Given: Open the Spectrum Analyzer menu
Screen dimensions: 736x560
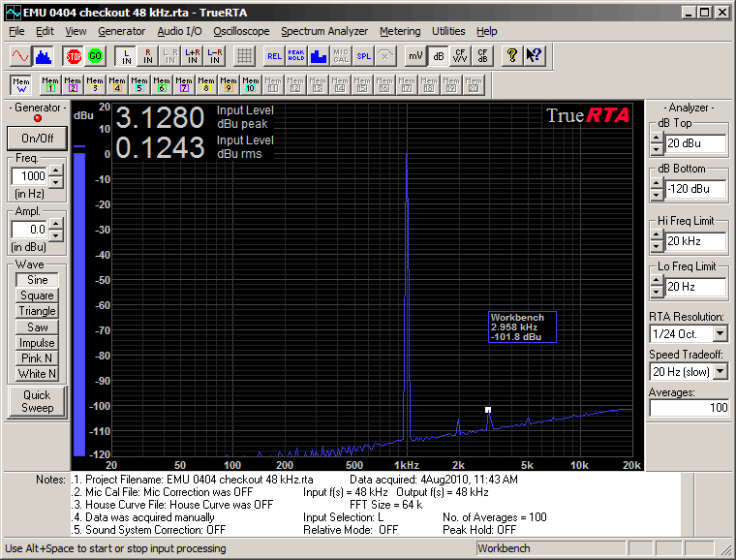Looking at the screenshot, I should click(324, 31).
